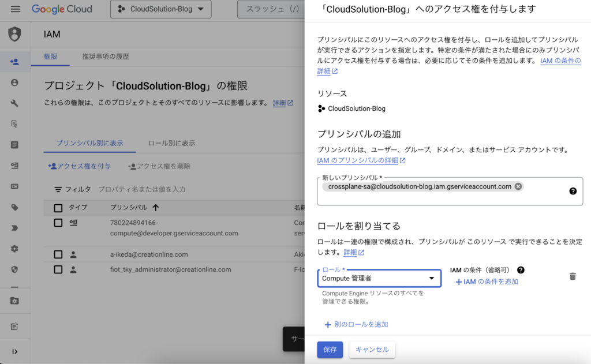Image resolution: width=591 pixels, height=364 pixels.
Task: Click the Google Cloud logo
Action: coord(62,9)
